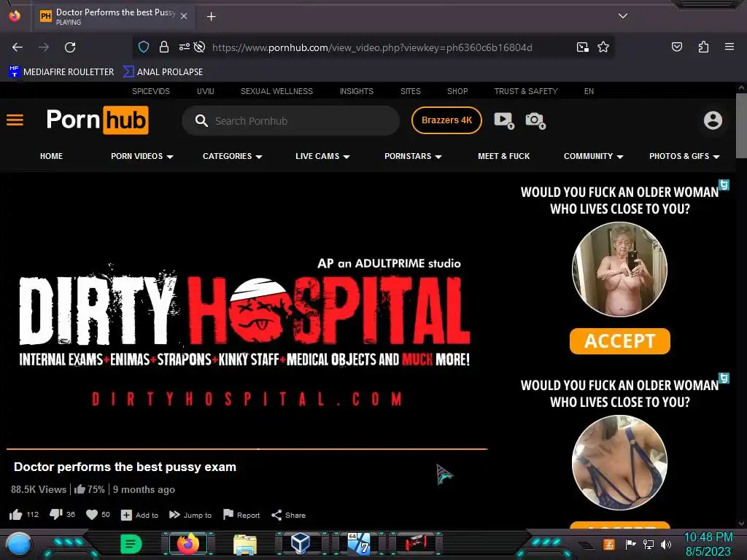Open a new browser tab
747x560 pixels.
(x=211, y=17)
